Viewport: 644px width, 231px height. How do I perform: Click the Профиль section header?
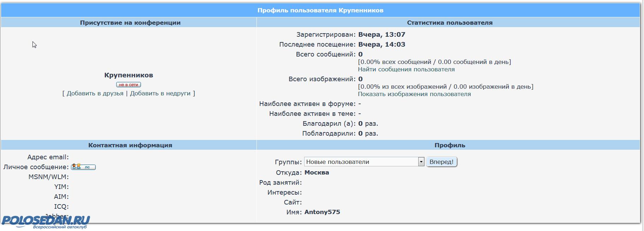pos(449,145)
